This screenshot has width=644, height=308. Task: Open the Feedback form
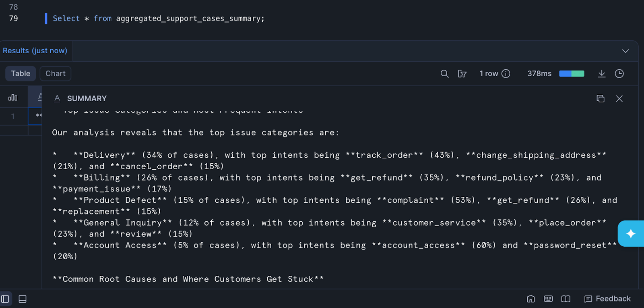pos(607,298)
